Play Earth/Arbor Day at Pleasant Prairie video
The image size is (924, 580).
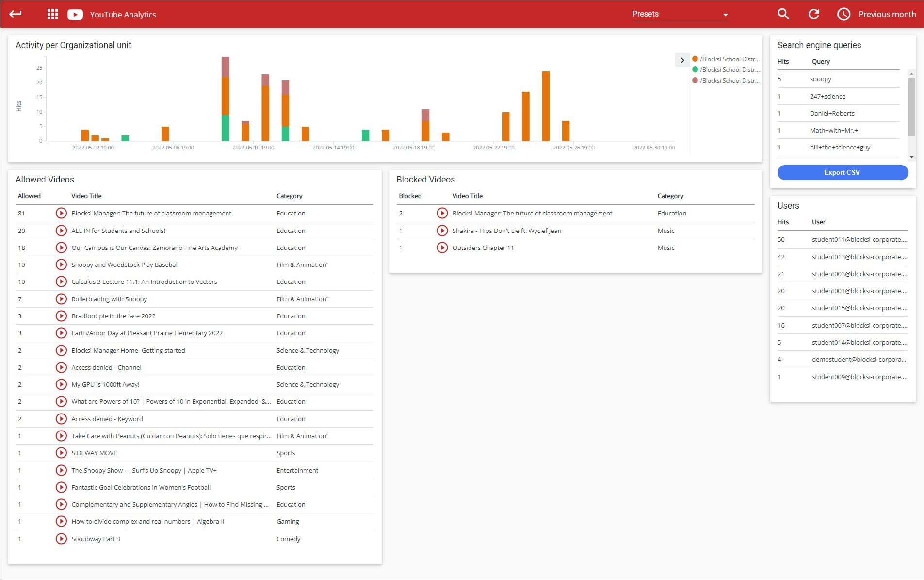pyautogui.click(x=61, y=333)
